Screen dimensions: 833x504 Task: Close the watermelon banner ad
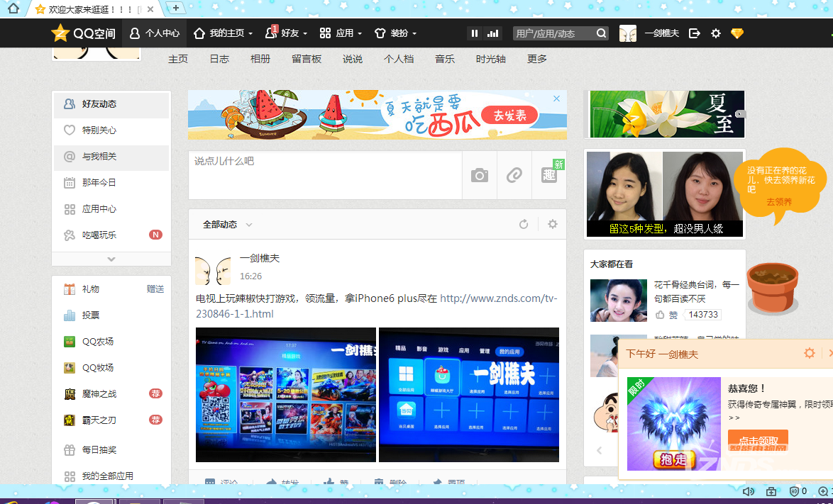click(556, 99)
